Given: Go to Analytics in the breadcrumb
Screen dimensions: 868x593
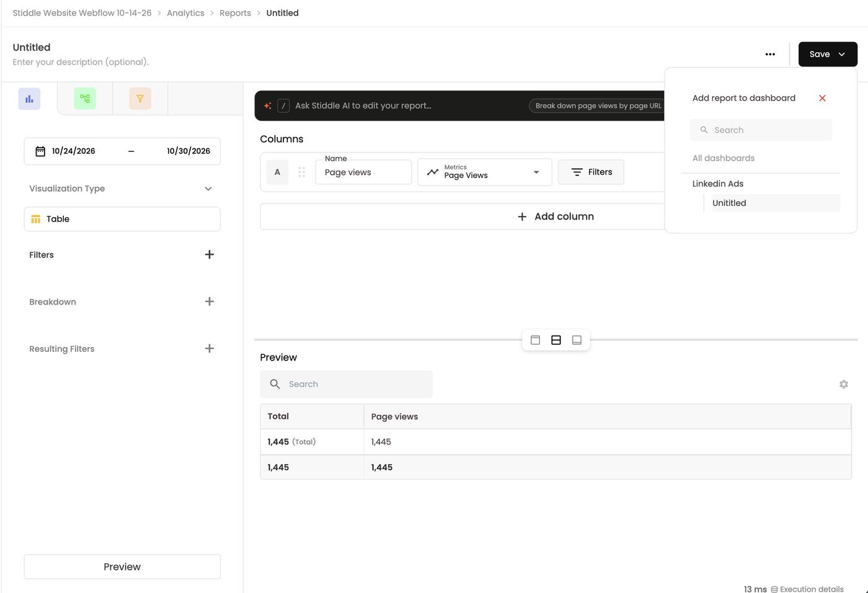Looking at the screenshot, I should coord(185,13).
